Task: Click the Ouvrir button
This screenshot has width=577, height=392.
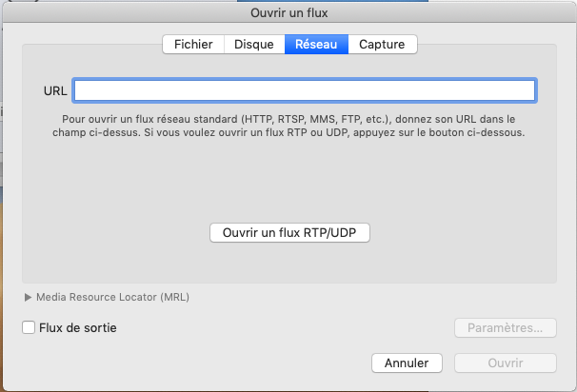Action: 506,363
